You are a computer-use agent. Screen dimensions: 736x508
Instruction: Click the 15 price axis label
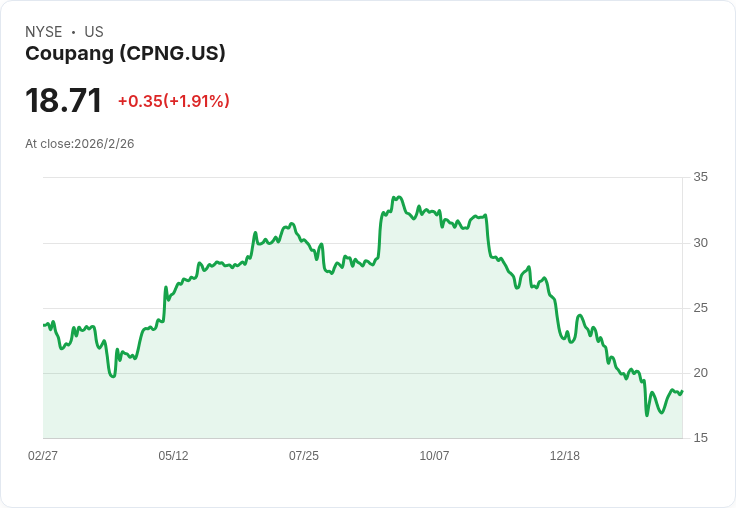(x=700, y=438)
